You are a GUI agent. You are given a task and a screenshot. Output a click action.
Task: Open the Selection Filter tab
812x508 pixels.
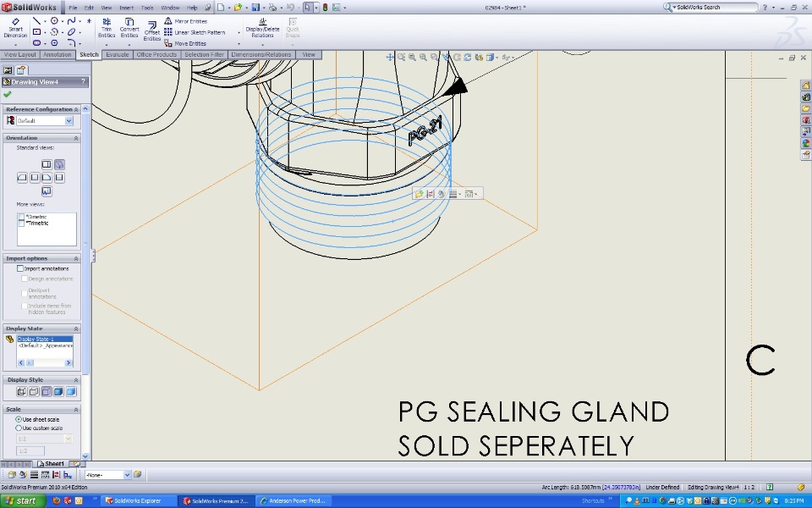click(x=204, y=54)
